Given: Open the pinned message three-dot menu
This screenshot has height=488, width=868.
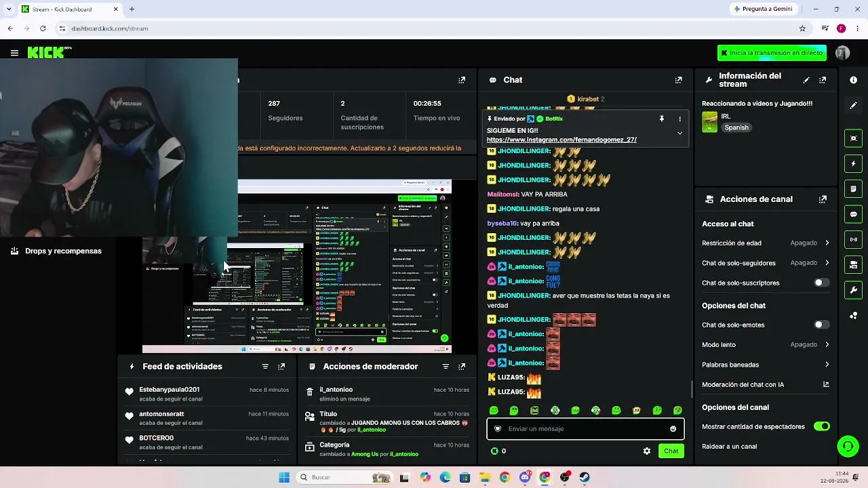Looking at the screenshot, I should tap(679, 119).
